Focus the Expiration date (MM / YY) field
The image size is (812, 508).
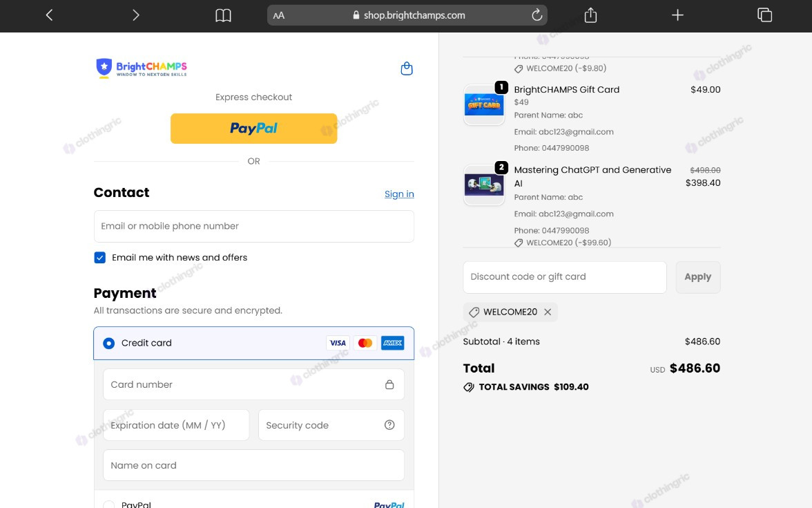[x=176, y=425]
